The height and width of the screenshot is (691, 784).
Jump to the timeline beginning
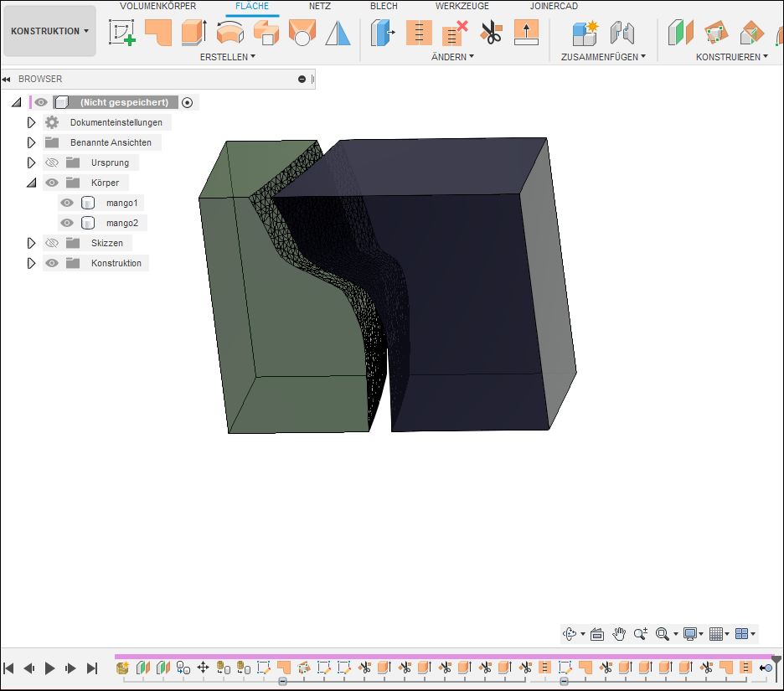[8, 668]
